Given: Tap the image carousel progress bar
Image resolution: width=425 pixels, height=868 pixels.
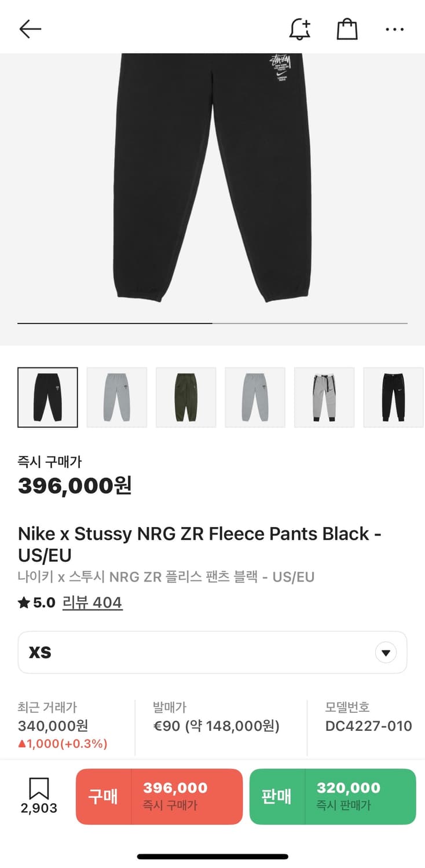Looking at the screenshot, I should [212, 323].
